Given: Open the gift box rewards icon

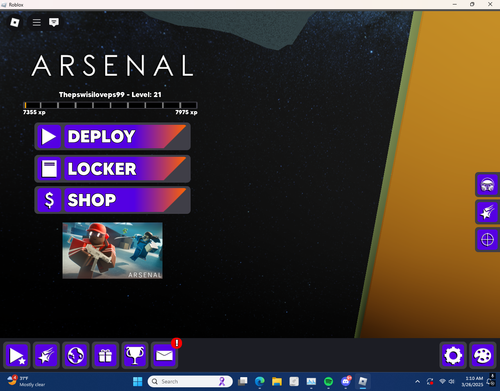Looking at the screenshot, I should tap(105, 355).
